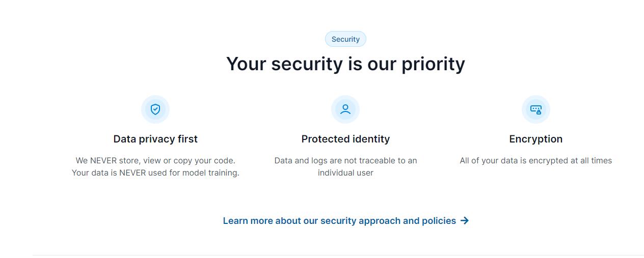
Task: Click the horizontal divider line at bottom
Action: [338, 255]
